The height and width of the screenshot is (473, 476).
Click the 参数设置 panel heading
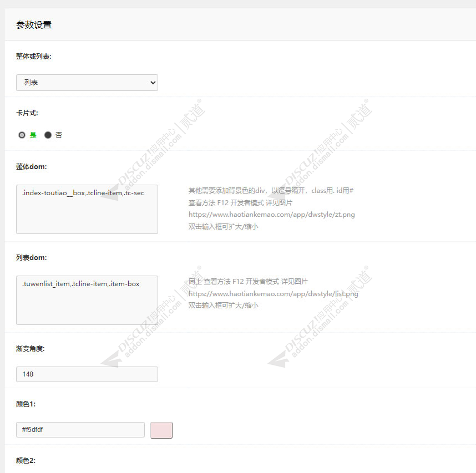pos(34,25)
